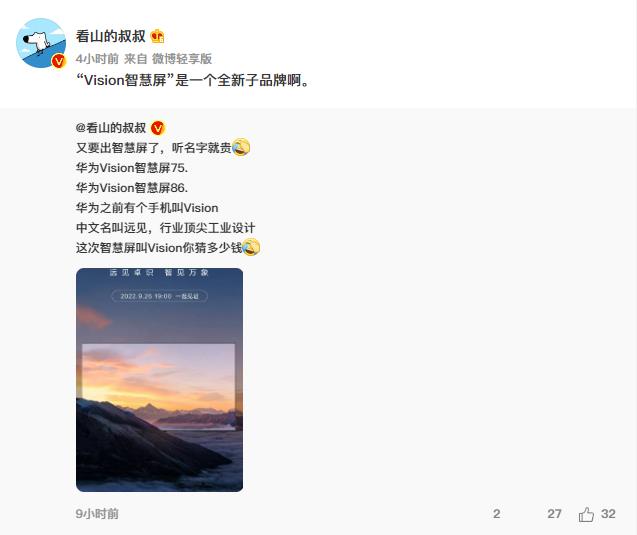Click the verified V badge beside @看山的叔叔

158,128
